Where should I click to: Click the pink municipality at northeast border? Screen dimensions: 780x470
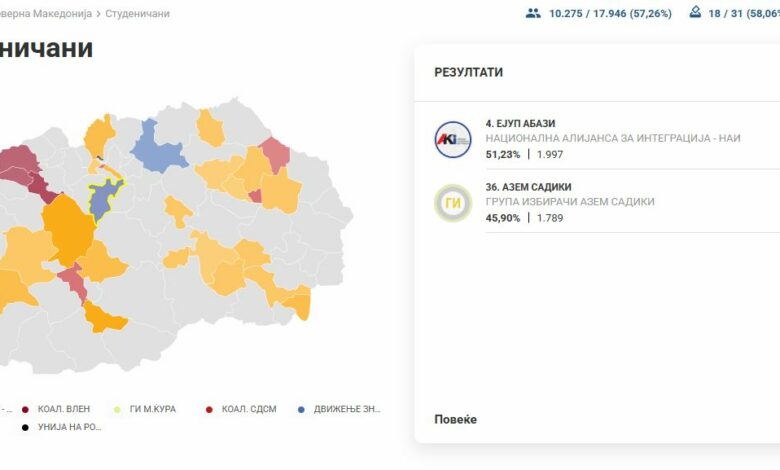click(276, 154)
